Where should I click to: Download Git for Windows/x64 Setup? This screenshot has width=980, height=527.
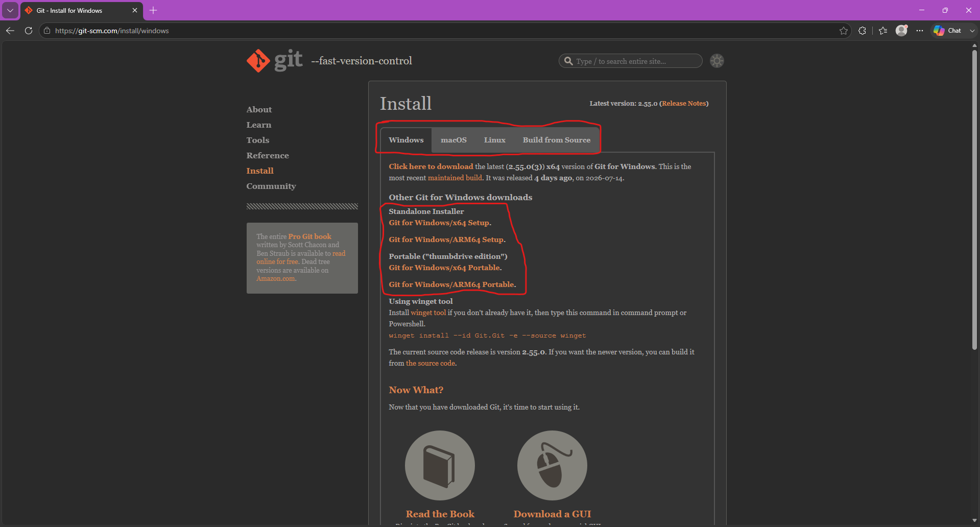439,223
